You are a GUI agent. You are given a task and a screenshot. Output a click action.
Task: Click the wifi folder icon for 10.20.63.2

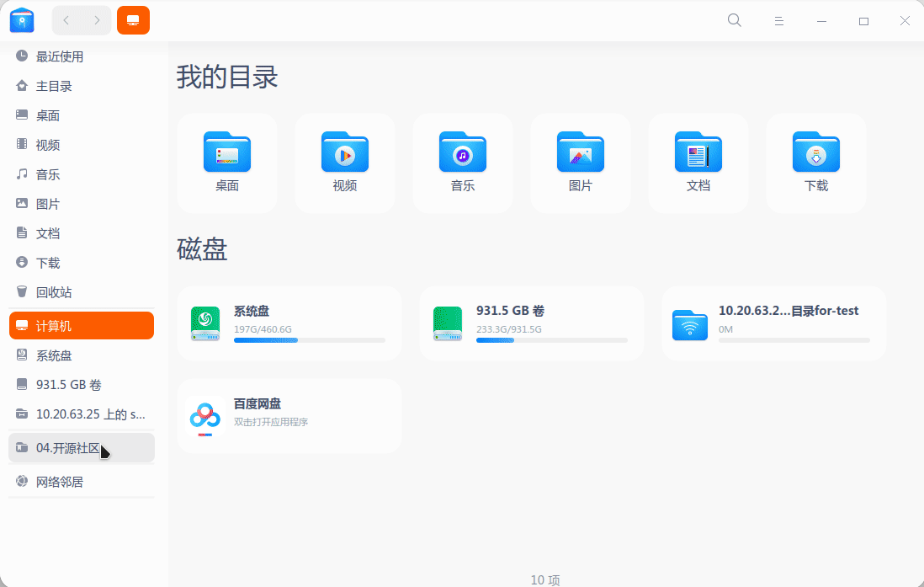point(689,324)
